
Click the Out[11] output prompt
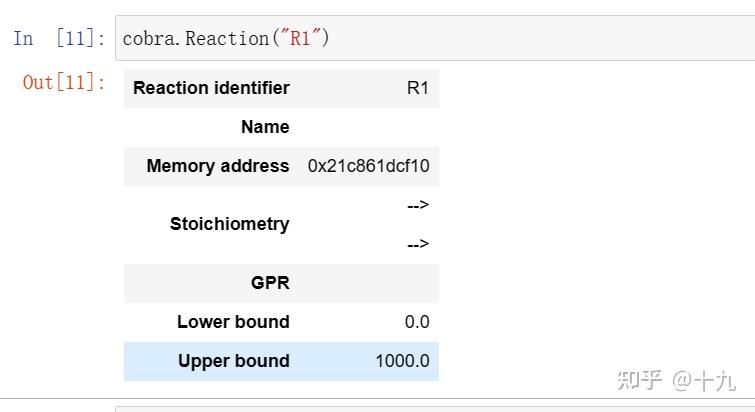click(64, 82)
